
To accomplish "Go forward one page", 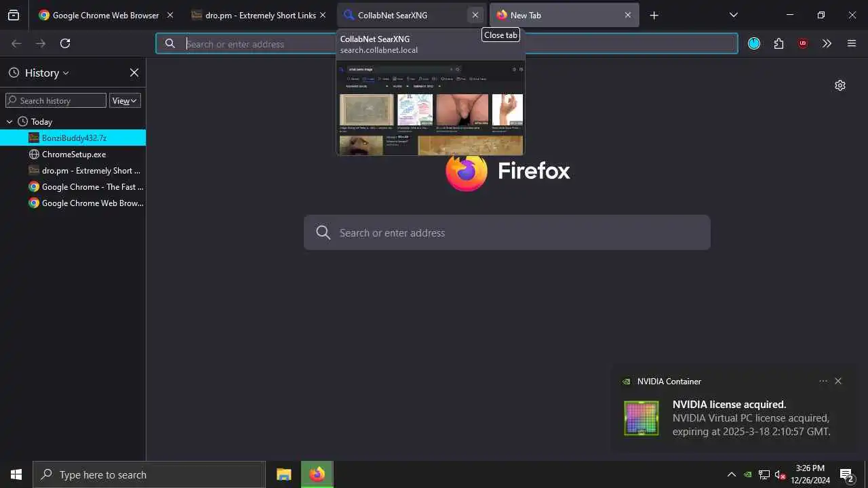I will coord(41,43).
